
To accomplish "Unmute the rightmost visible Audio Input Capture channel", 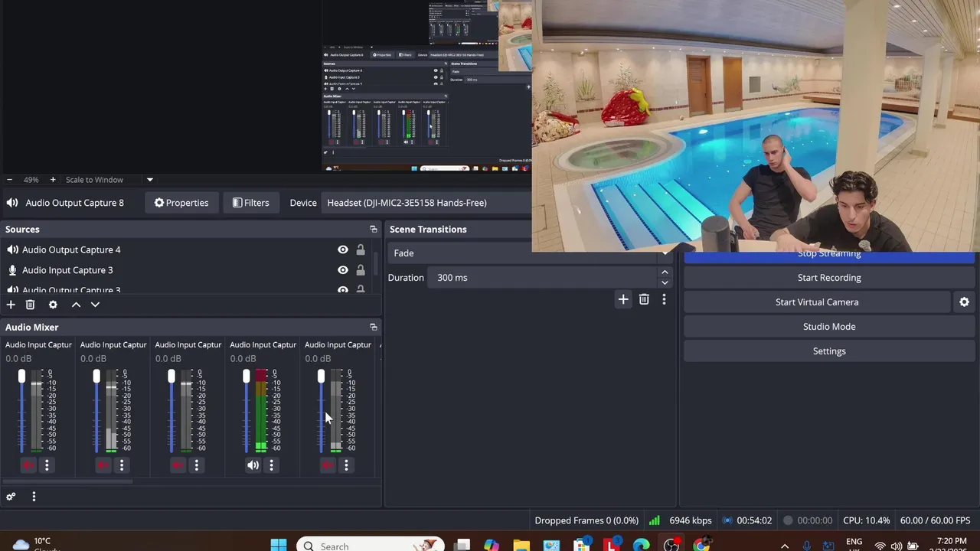I will (328, 465).
